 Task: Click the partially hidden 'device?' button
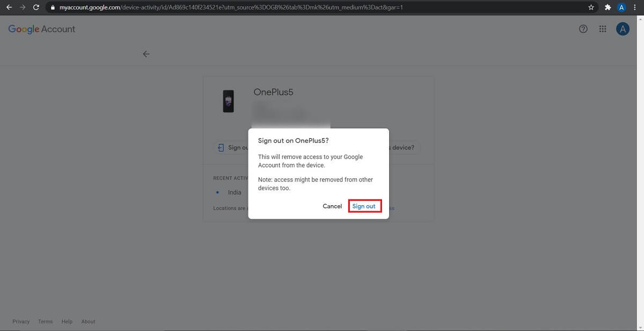click(405, 147)
